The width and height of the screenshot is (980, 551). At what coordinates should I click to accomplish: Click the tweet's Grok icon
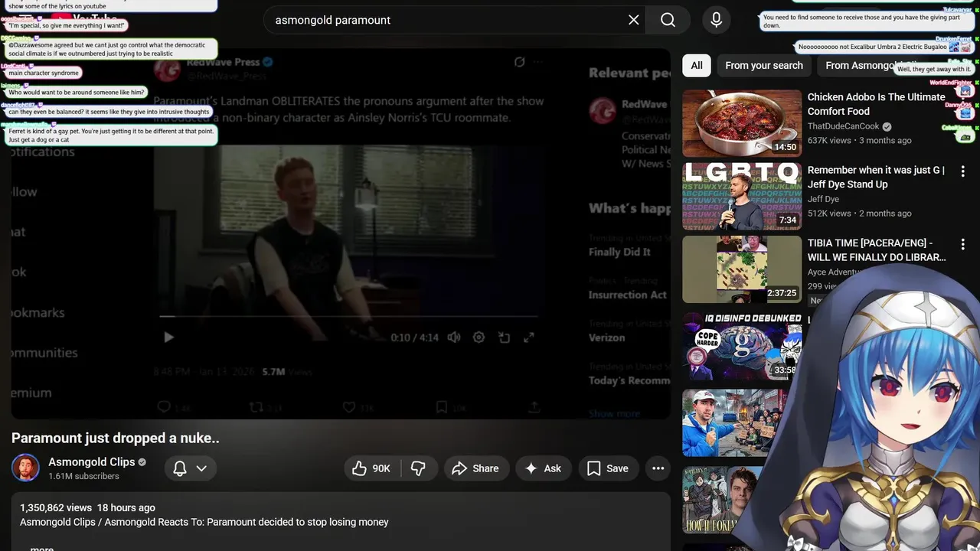tap(520, 62)
